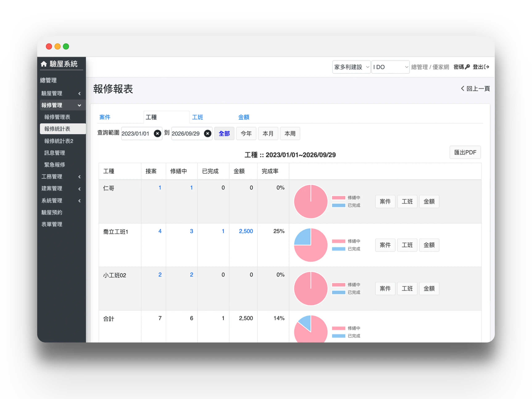
Task: Open the 家多利建設 company dropdown
Action: 351,67
